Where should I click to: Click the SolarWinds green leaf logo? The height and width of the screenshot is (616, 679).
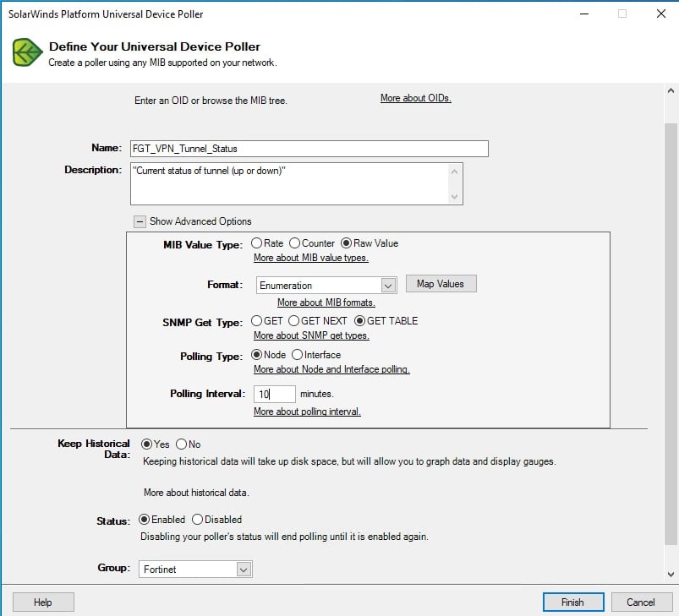pos(27,52)
